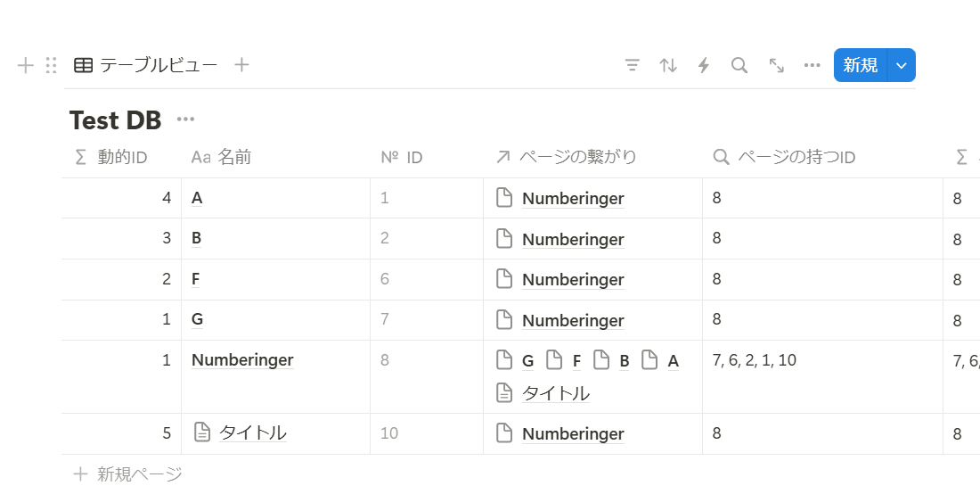Click the search magnifier icon
Viewport: 980px width, 494px height.
point(739,65)
